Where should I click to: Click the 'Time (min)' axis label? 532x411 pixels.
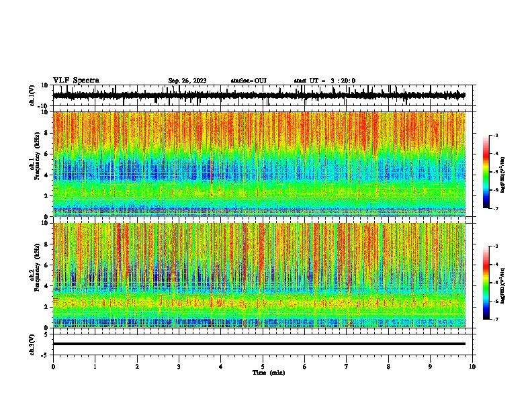[x=269, y=373]
